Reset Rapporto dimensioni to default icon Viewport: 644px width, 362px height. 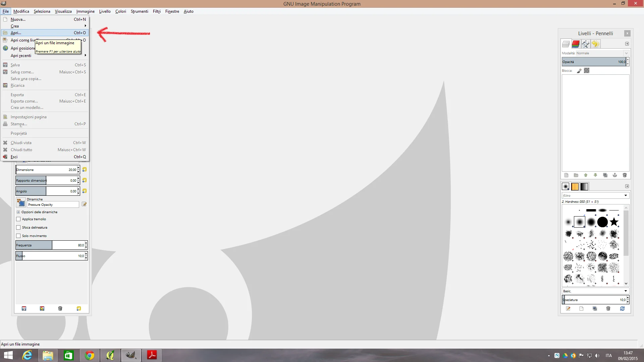(85, 180)
